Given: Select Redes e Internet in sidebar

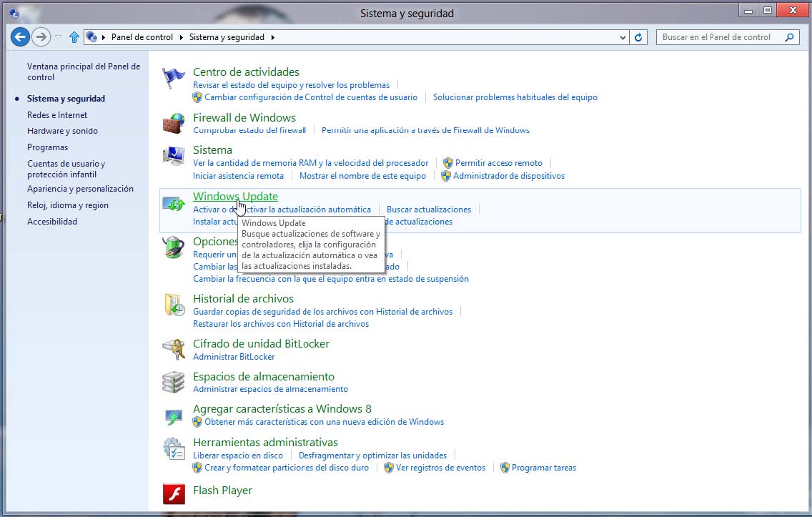Looking at the screenshot, I should pyautogui.click(x=57, y=115).
